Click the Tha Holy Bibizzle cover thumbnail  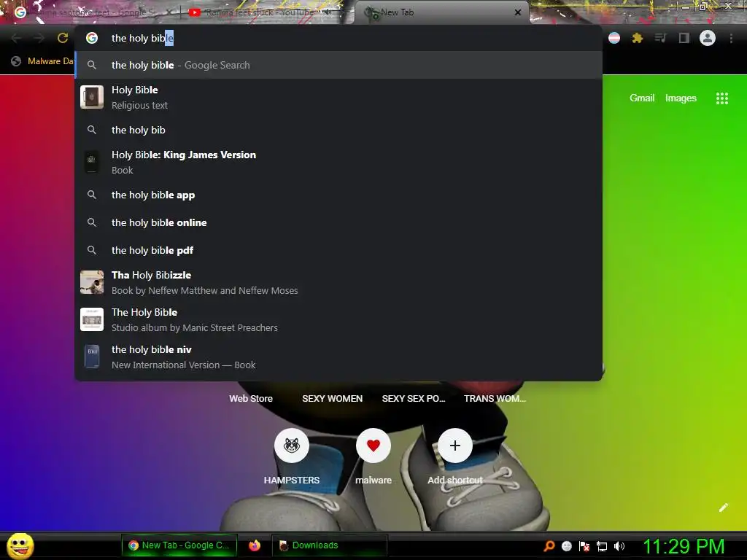[92, 282]
